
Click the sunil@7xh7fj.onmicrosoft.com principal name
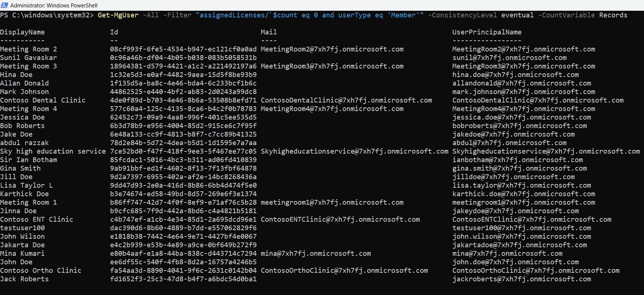pos(509,58)
